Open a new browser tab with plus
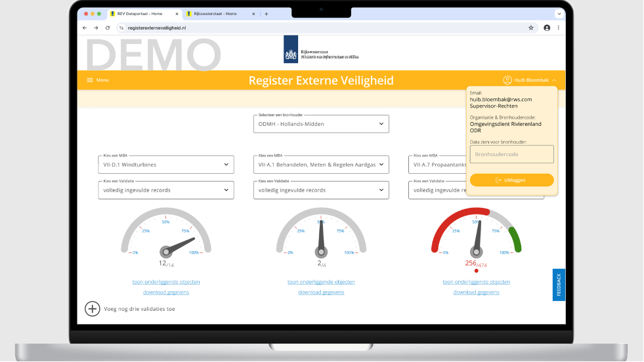 point(266,14)
